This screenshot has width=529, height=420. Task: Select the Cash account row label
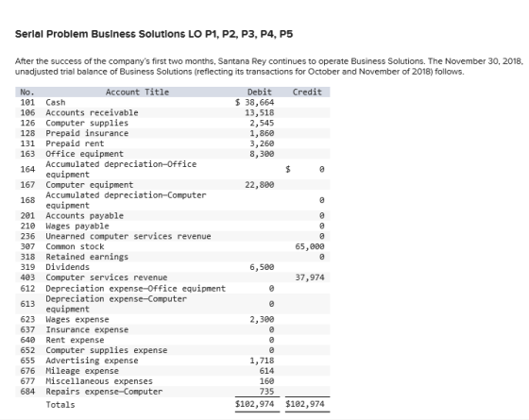[x=56, y=103]
